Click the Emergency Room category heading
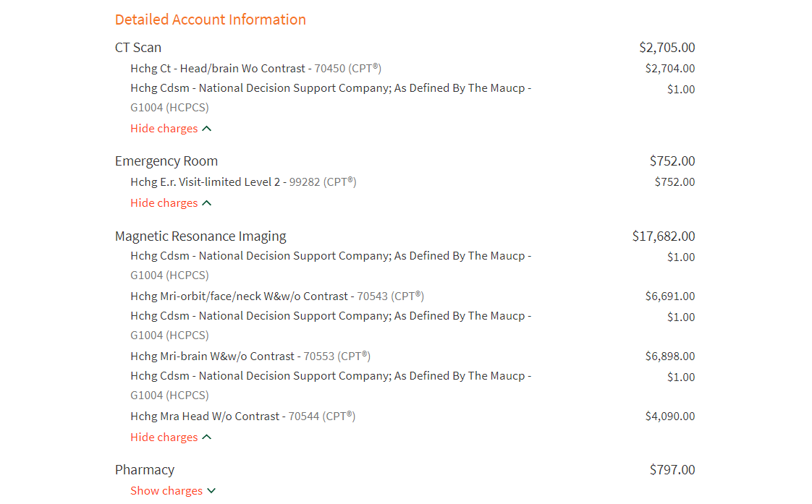This screenshot has height=504, width=812. (x=166, y=161)
